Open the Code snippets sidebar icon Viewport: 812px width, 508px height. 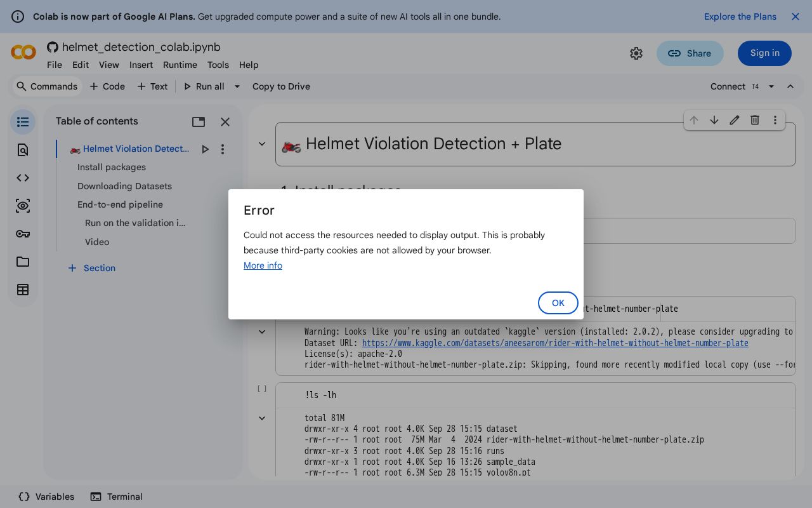pyautogui.click(x=23, y=178)
